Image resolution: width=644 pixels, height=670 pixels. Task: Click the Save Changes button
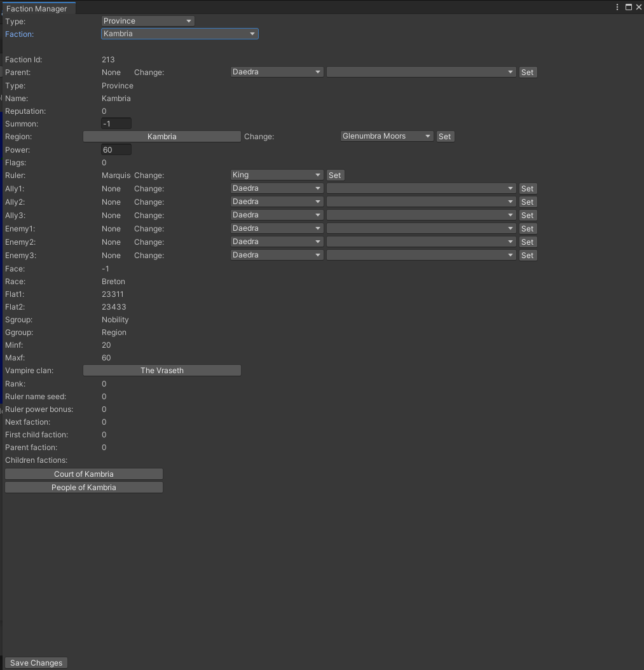pos(36,663)
